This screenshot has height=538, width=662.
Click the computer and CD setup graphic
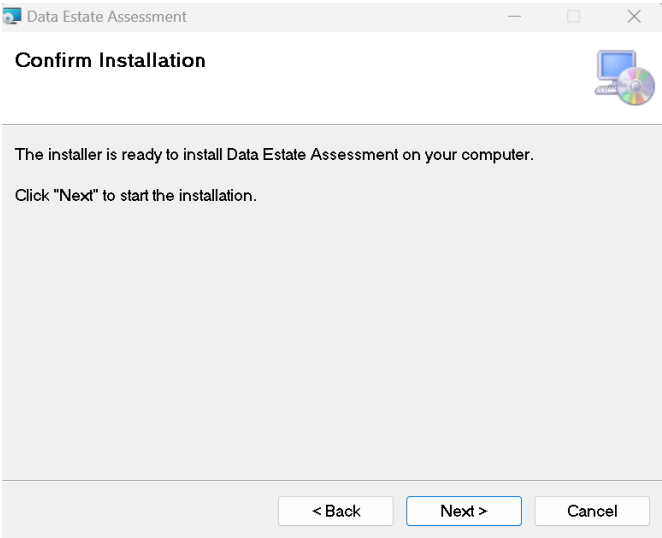(625, 78)
